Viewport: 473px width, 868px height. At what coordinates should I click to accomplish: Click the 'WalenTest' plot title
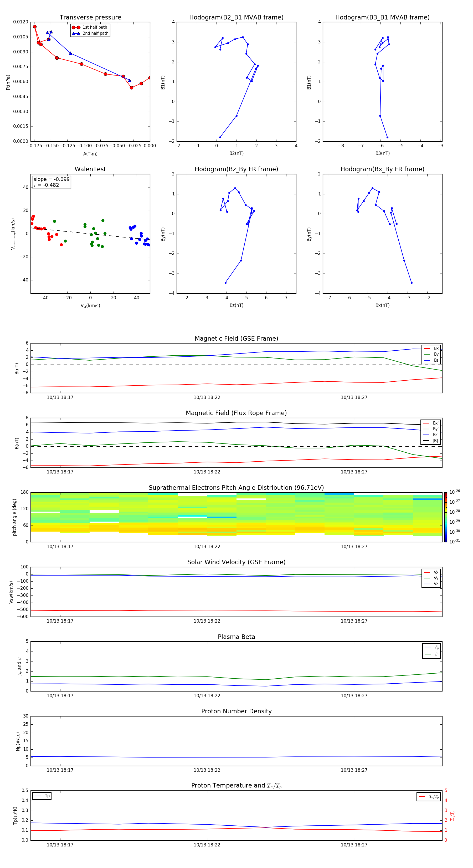90,169
